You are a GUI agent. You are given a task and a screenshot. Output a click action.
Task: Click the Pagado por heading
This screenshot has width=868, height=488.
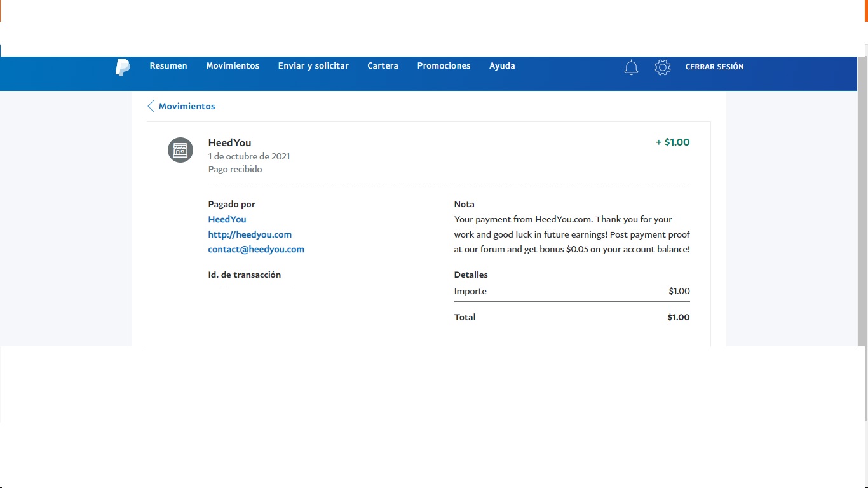[x=231, y=204]
